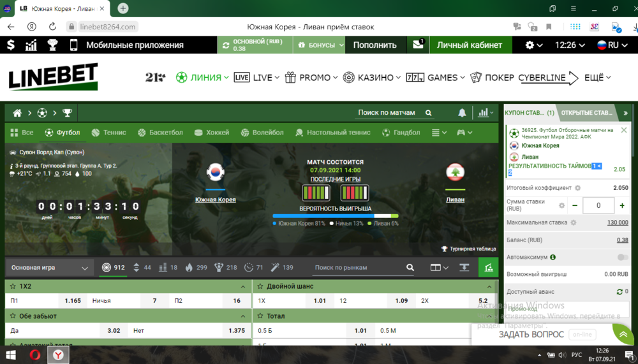
Task: Collapse the Двойной шанс section
Action: tap(489, 287)
